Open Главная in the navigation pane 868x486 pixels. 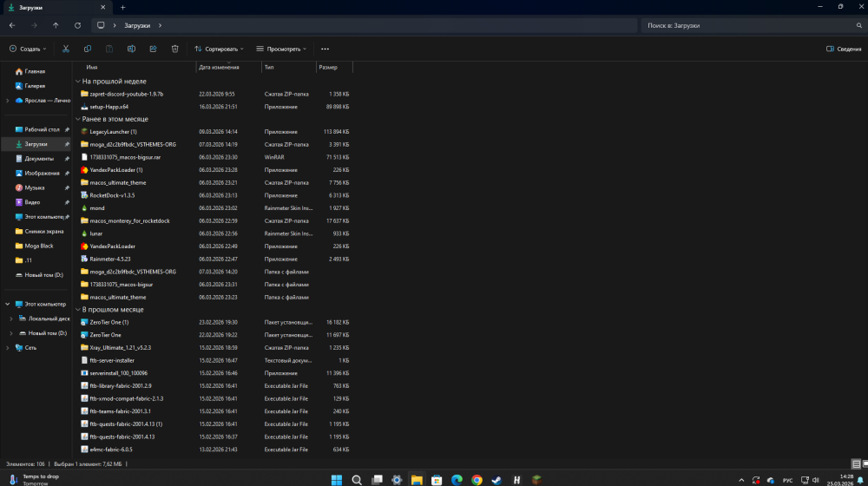point(35,71)
